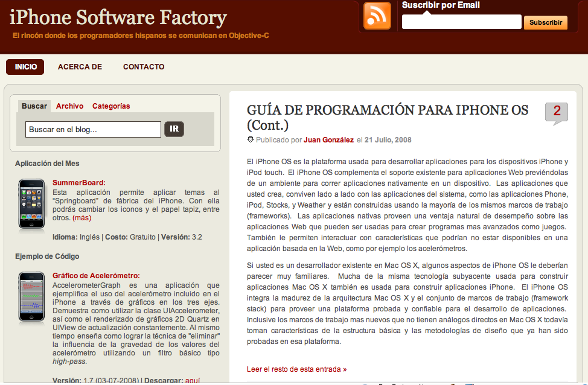Image resolution: width=588 pixels, height=385 pixels.
Task: Click the orange RSS feed icon
Action: click(377, 16)
